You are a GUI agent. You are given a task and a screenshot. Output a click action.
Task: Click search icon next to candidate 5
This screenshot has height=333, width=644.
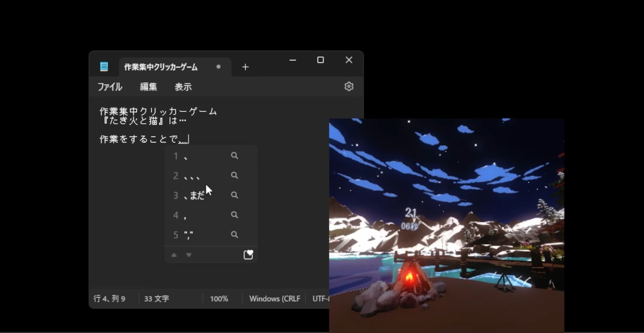(x=234, y=234)
